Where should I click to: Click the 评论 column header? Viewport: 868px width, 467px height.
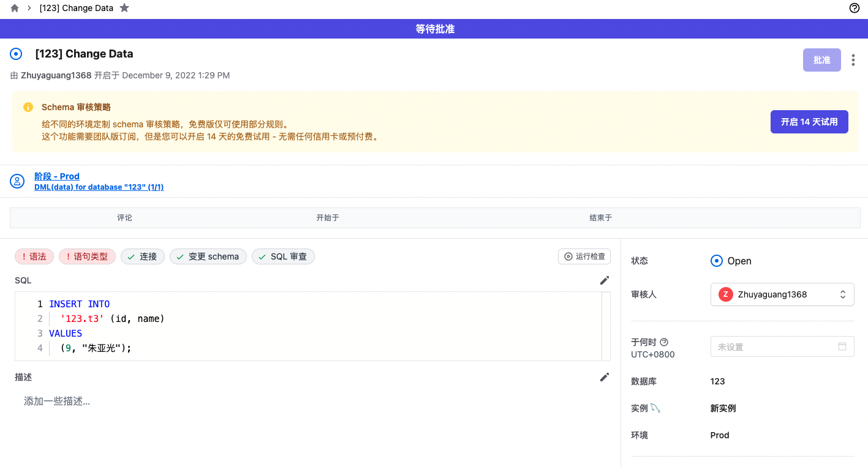124,218
